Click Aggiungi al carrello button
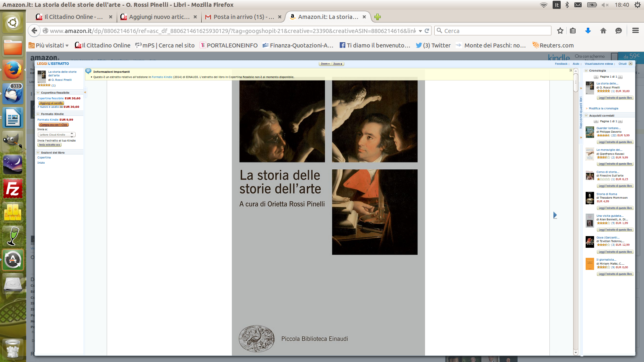This screenshot has width=644, height=362. 51,103
